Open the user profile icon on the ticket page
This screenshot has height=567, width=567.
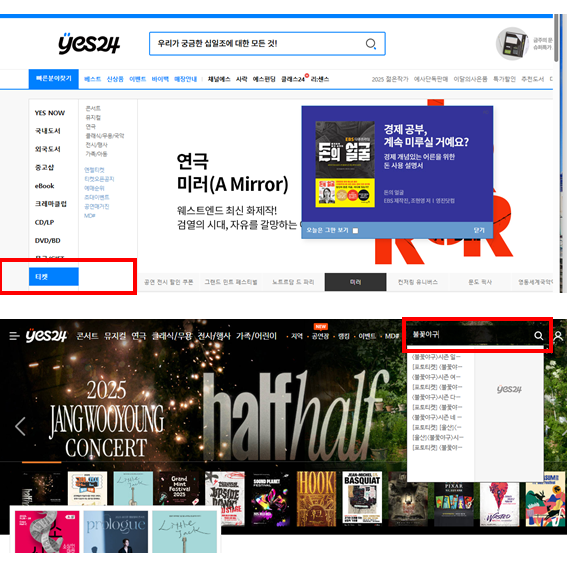tap(558, 336)
